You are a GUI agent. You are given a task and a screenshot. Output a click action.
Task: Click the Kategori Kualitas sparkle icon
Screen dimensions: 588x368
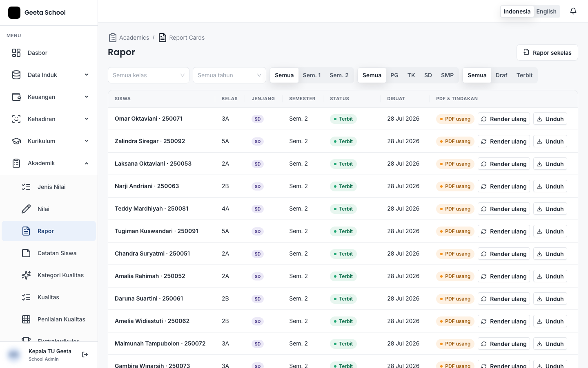point(26,275)
